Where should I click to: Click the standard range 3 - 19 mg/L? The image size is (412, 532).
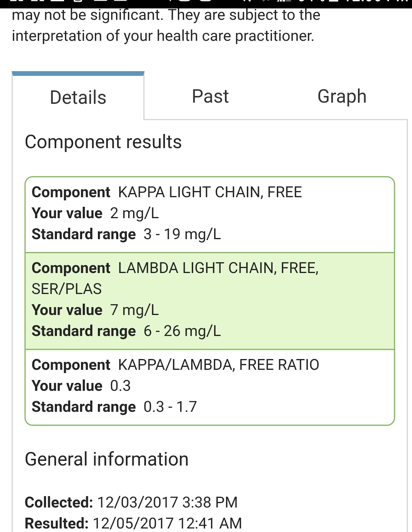point(182,234)
